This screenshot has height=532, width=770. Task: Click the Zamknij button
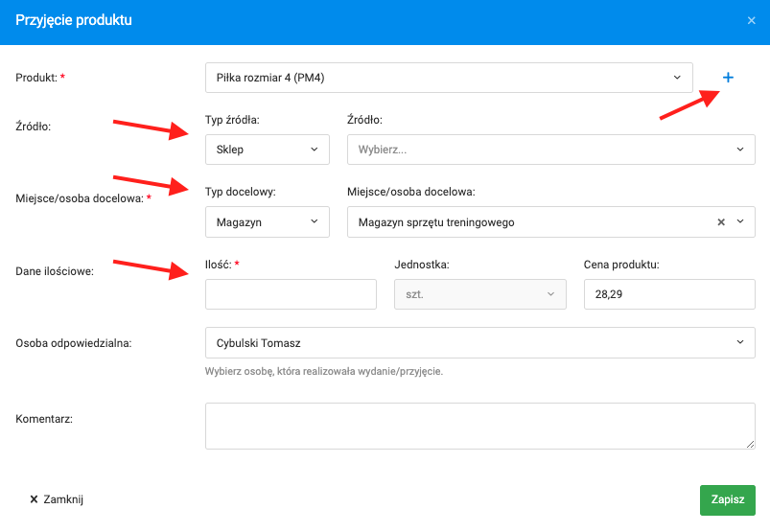(x=57, y=499)
